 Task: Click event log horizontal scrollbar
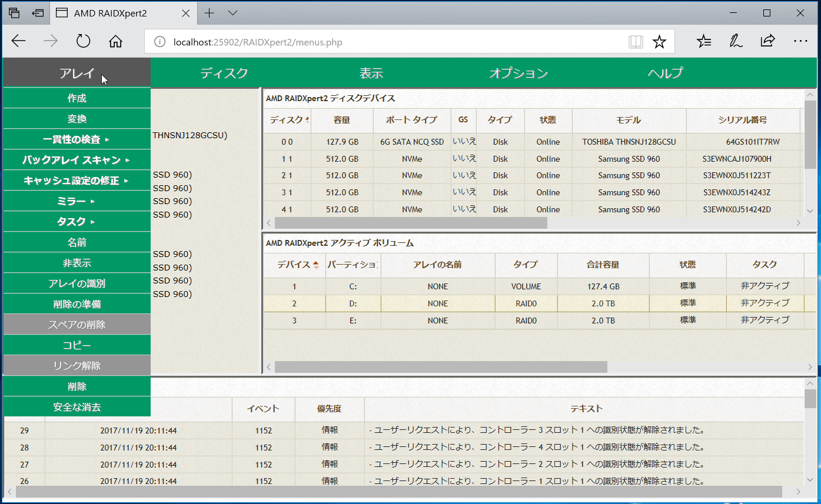point(399,492)
